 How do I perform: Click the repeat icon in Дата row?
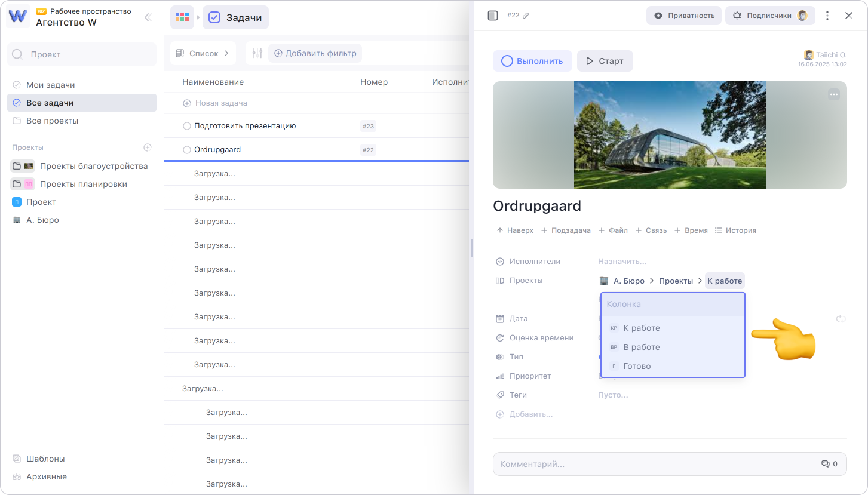(841, 319)
